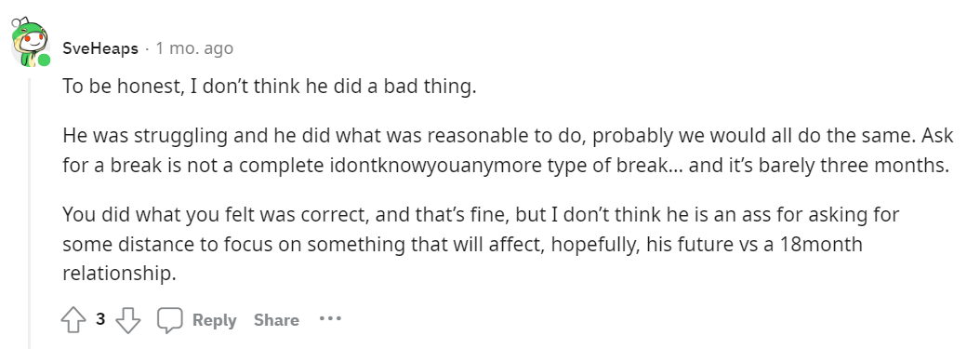Reply to the SveHeaps comment
This screenshot has height=349, width=980.
[215, 320]
